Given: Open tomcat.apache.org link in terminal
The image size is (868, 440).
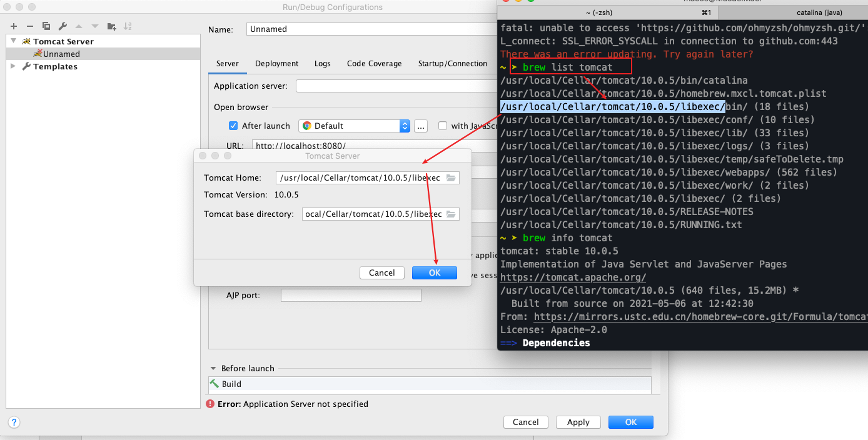Looking at the screenshot, I should point(573,277).
